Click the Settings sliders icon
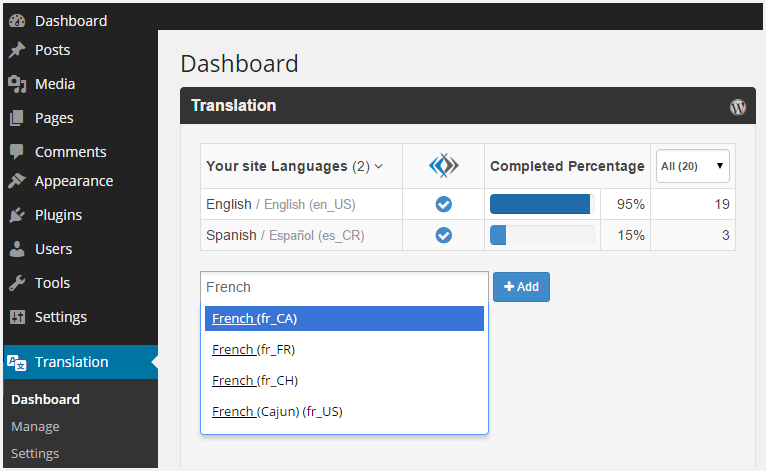Screen dimensions: 766x471 [17, 317]
